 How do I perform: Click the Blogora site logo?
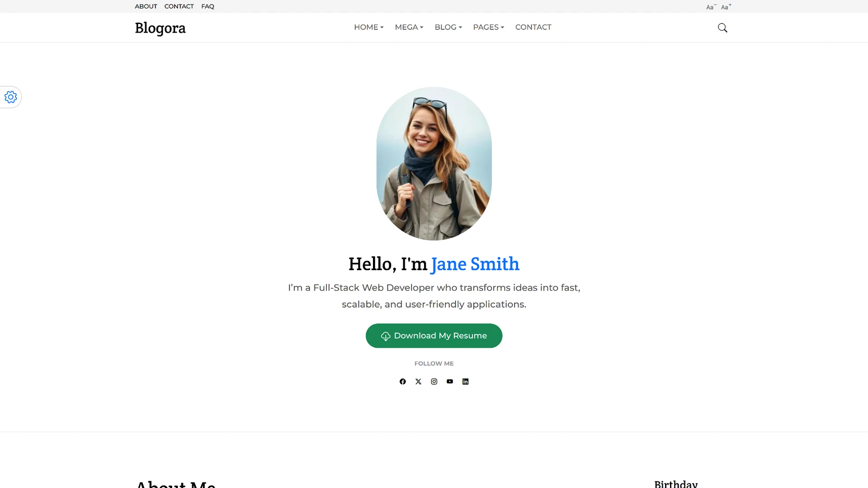tap(160, 28)
